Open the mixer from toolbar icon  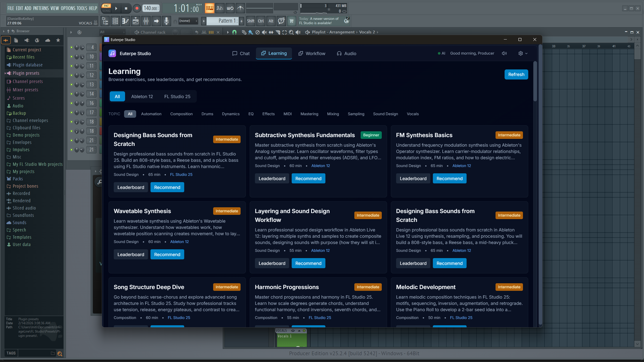click(146, 21)
